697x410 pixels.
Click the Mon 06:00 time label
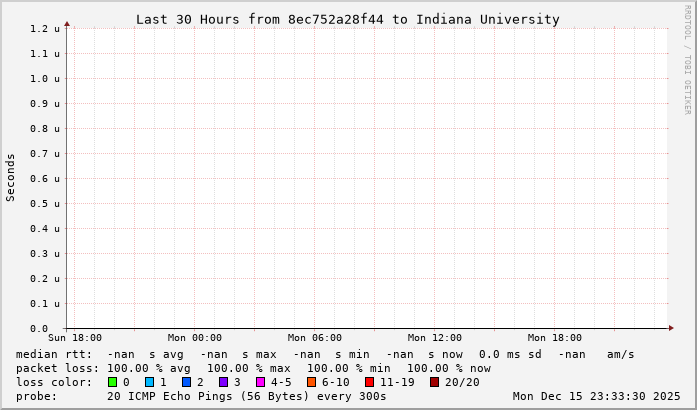pyautogui.click(x=314, y=338)
